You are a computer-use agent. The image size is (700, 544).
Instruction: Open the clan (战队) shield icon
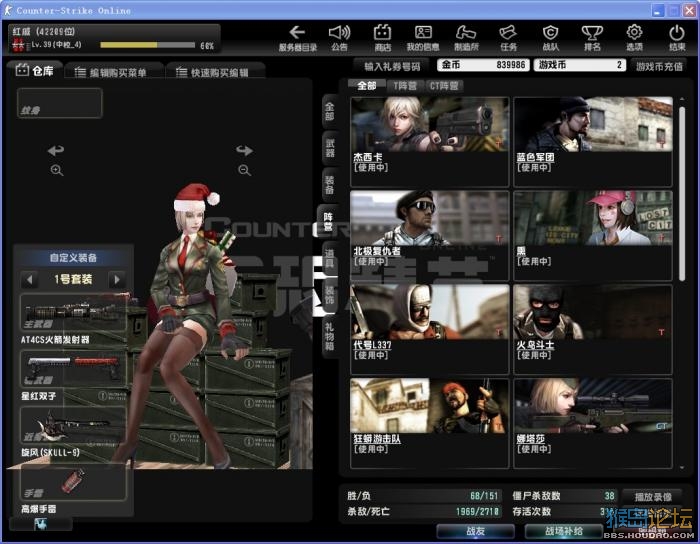(550, 37)
